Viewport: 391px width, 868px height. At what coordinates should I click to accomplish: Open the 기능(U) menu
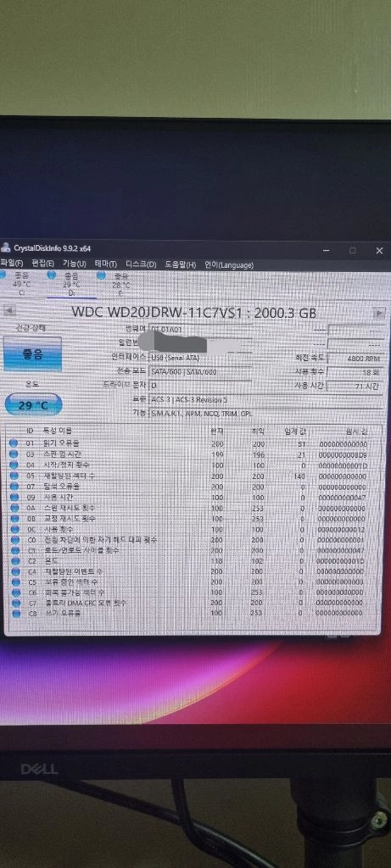pyautogui.click(x=74, y=264)
